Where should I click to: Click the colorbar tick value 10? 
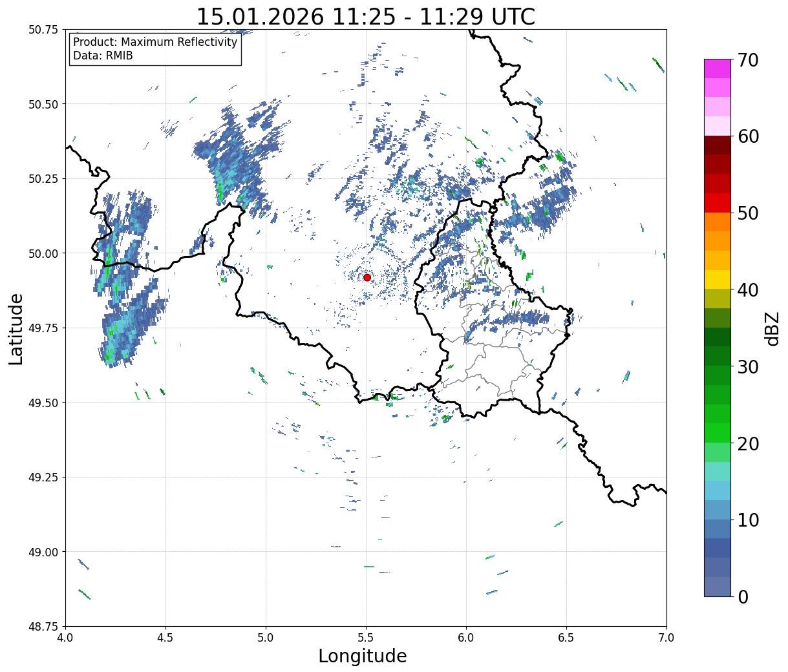coord(748,520)
